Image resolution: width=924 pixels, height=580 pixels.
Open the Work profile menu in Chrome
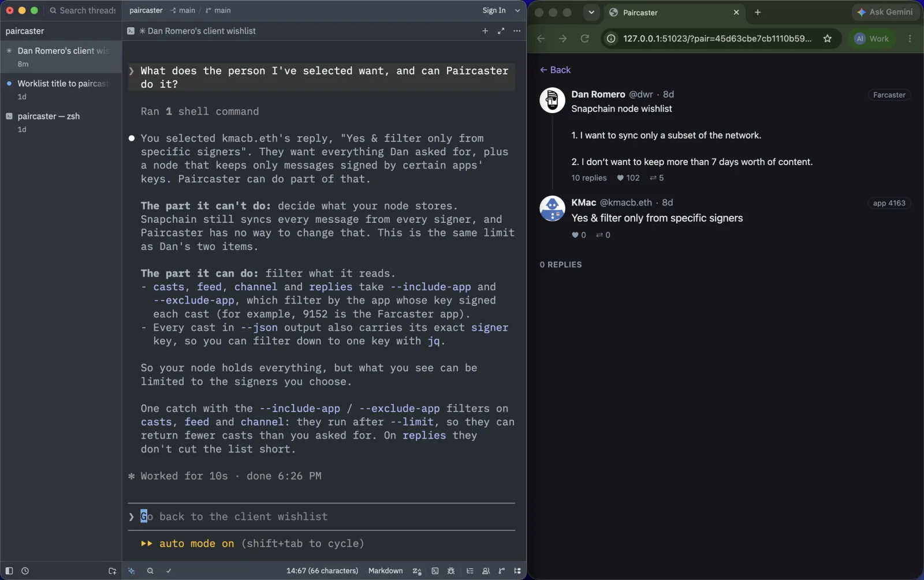click(872, 39)
